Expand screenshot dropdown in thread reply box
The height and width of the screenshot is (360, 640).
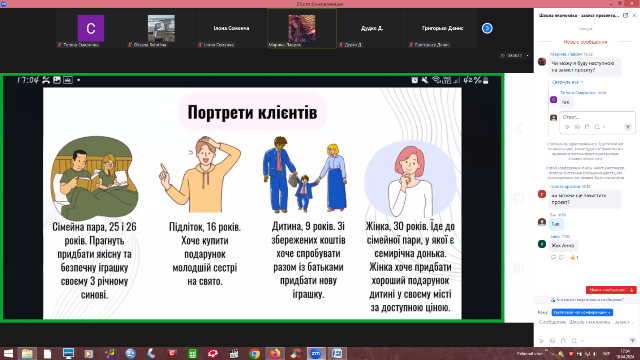click(604, 127)
